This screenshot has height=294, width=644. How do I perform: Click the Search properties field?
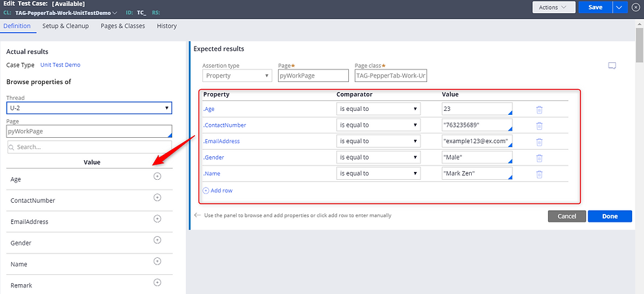(89, 147)
